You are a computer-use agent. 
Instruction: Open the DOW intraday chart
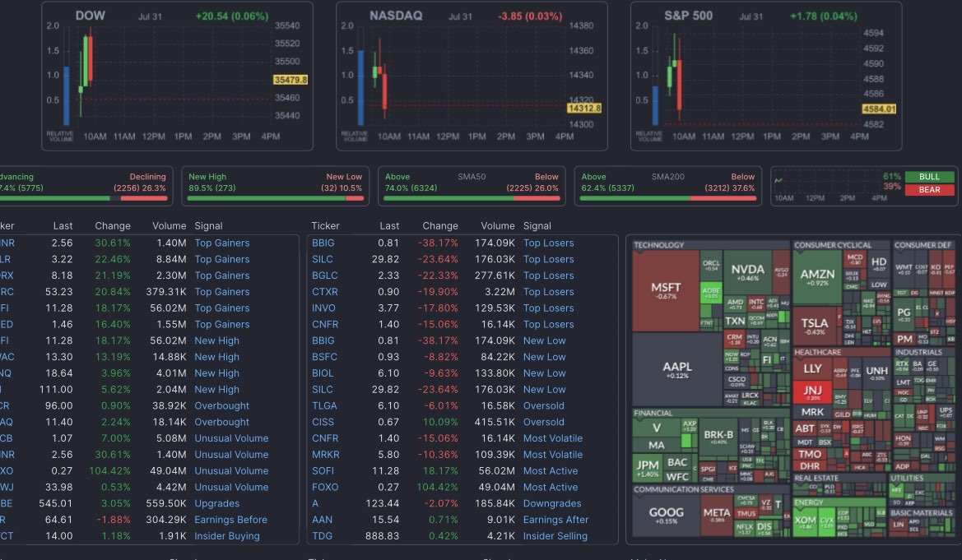[x=177, y=76]
